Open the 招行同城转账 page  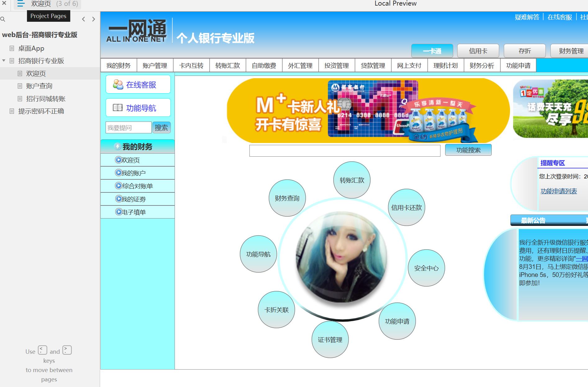pyautogui.click(x=46, y=99)
